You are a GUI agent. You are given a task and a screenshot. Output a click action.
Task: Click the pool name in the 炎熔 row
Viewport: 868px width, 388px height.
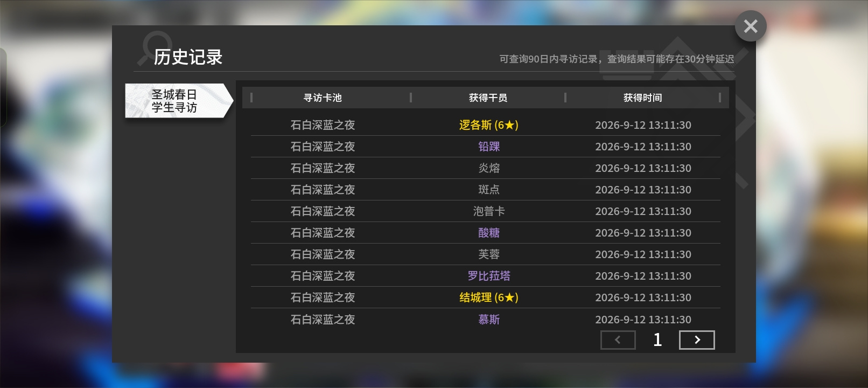[323, 168]
